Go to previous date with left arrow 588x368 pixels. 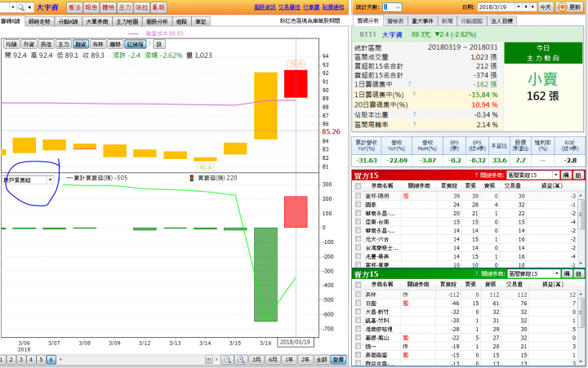coord(526,7)
